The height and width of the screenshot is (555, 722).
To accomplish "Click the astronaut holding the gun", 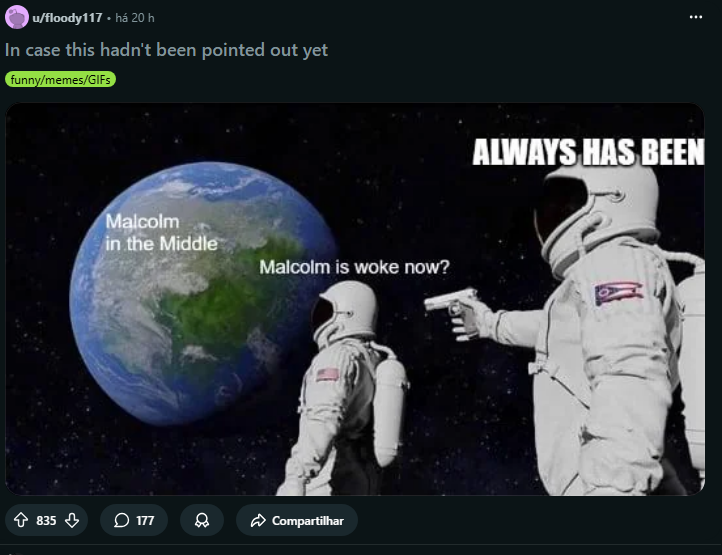I will (599, 332).
